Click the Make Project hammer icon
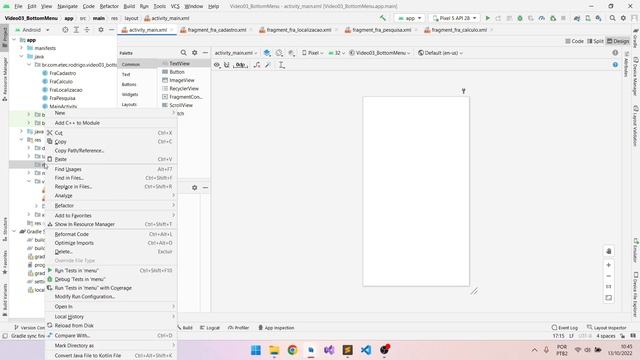This screenshot has width=640, height=360. click(x=382, y=18)
